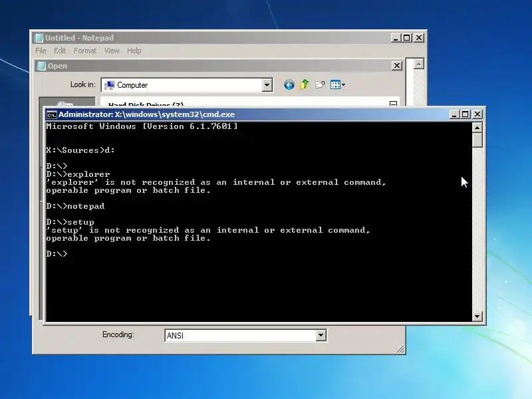This screenshot has width=532, height=399.
Task: Minimize the cmd.exe window
Action: tap(454, 114)
